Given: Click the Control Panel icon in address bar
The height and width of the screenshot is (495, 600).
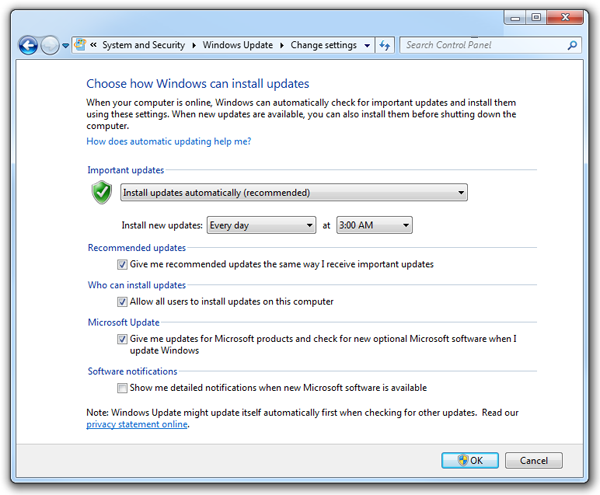Looking at the screenshot, I should click(x=80, y=45).
